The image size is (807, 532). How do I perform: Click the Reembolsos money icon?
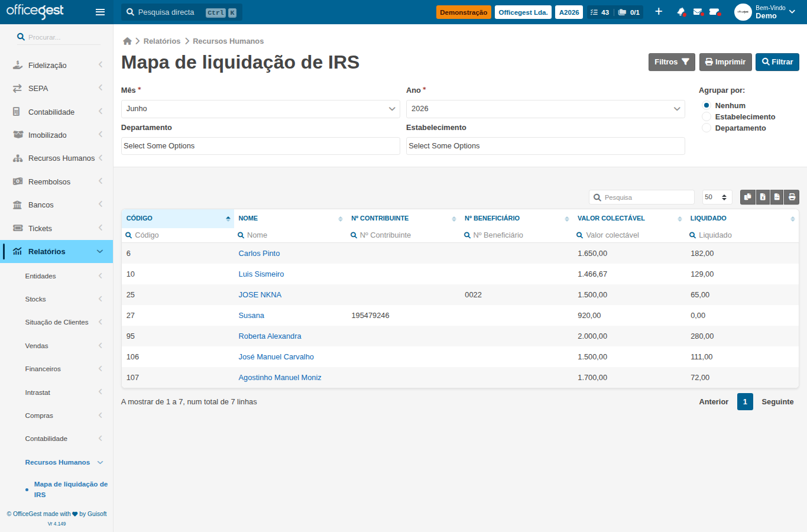tap(18, 181)
